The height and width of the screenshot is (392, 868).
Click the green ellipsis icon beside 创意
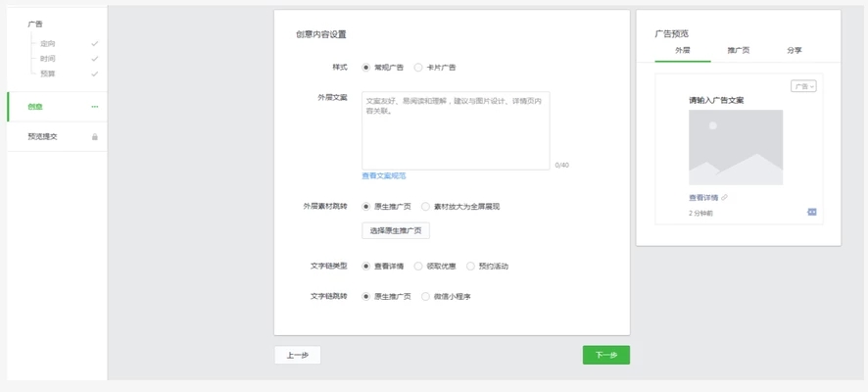tap(95, 107)
